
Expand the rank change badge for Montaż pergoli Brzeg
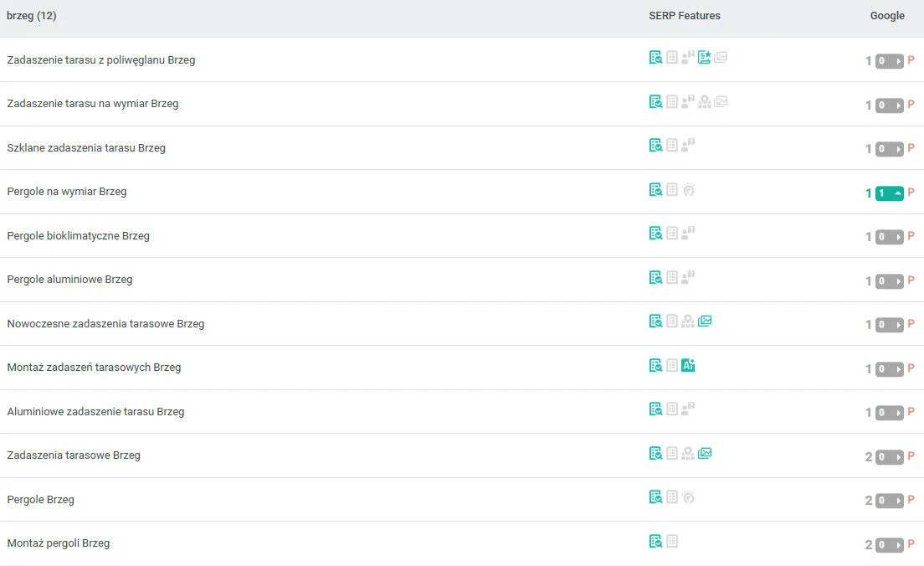tap(890, 545)
